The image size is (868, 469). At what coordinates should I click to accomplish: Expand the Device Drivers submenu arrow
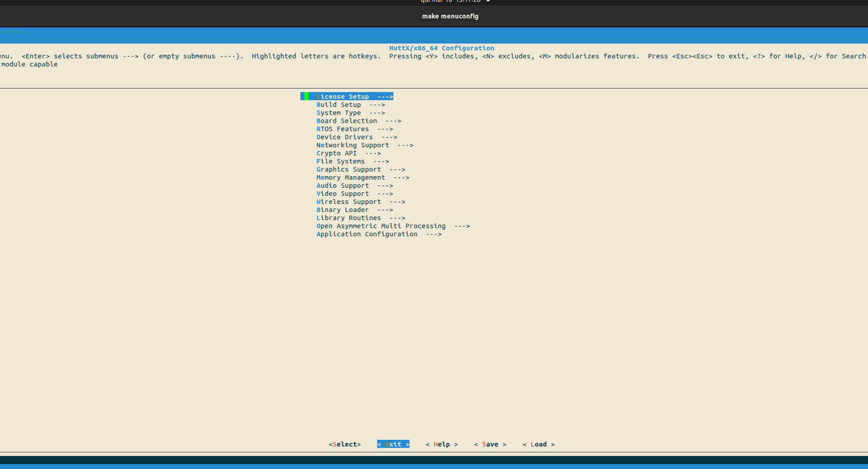click(389, 137)
